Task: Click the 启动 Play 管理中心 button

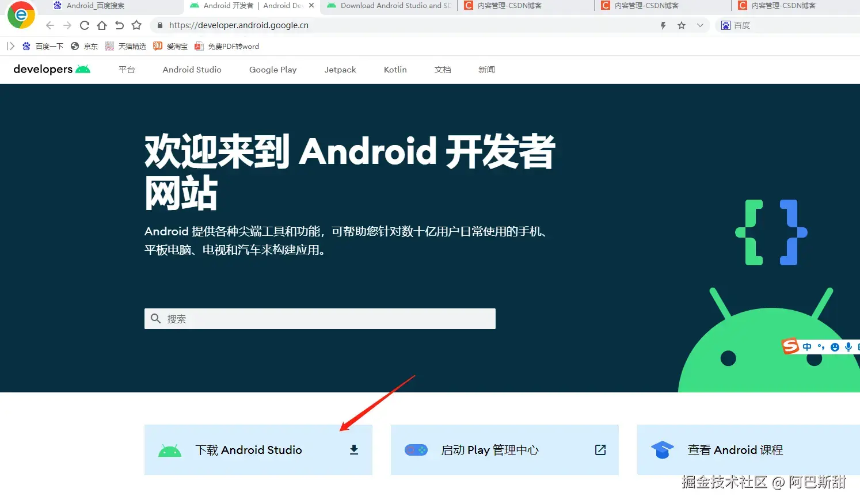Action: (504, 450)
